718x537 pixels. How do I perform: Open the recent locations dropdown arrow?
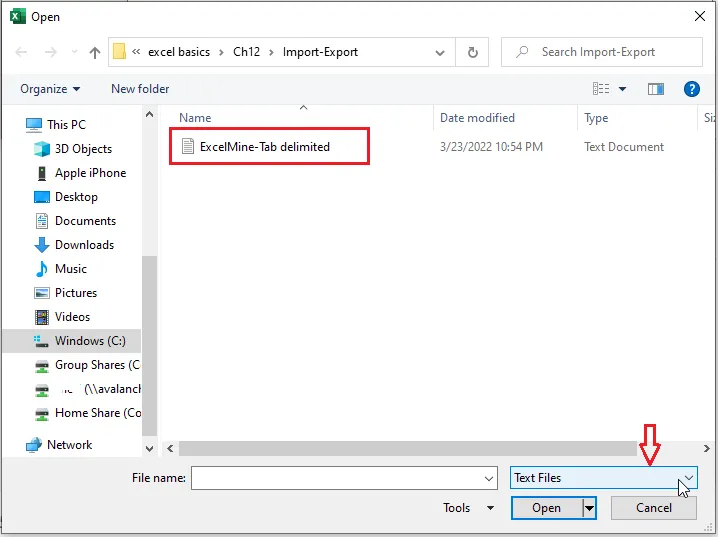pyautogui.click(x=74, y=52)
